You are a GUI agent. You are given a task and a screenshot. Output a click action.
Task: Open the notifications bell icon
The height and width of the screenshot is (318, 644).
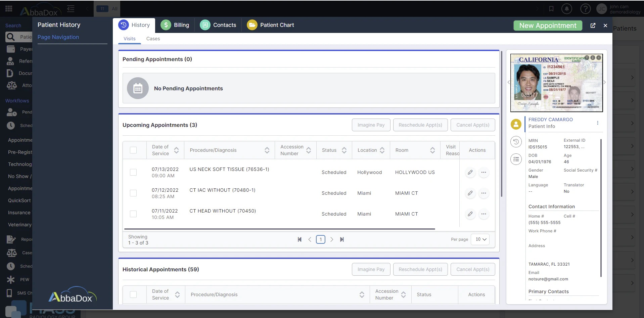click(567, 9)
